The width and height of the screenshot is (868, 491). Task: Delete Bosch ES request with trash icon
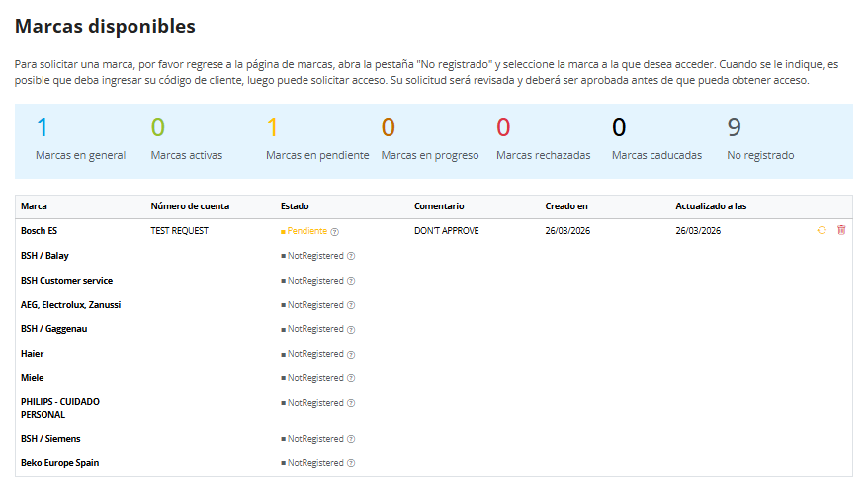click(x=841, y=230)
